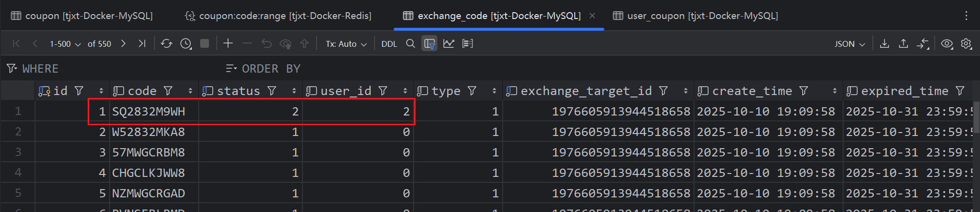This screenshot has width=980, height=212.
Task: Switch to user_coupon tab
Action: 696,16
